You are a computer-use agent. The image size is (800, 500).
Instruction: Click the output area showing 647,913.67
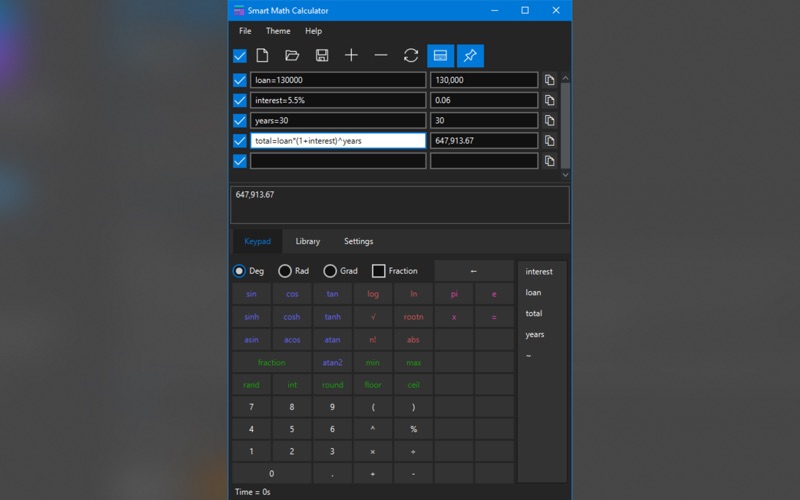[x=400, y=205]
